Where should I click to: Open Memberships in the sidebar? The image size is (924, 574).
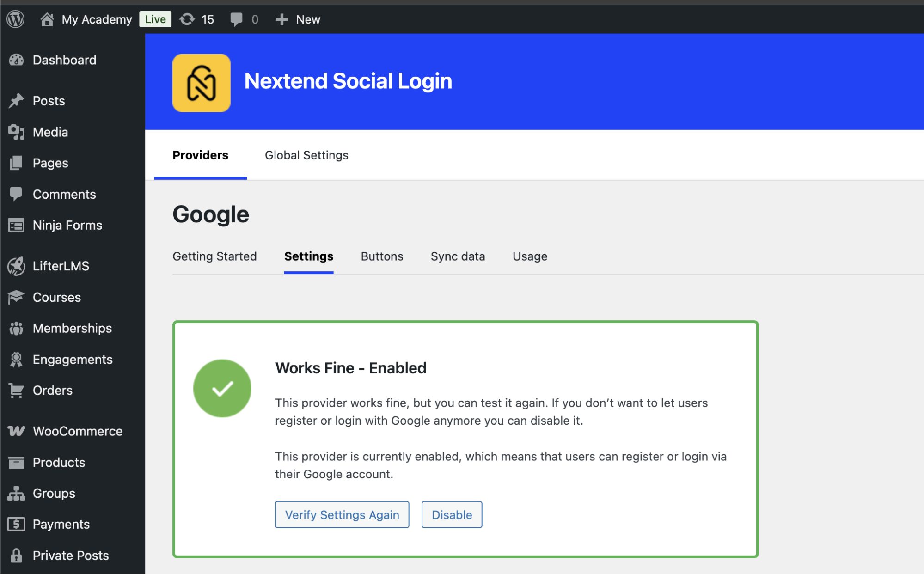pyautogui.click(x=72, y=329)
